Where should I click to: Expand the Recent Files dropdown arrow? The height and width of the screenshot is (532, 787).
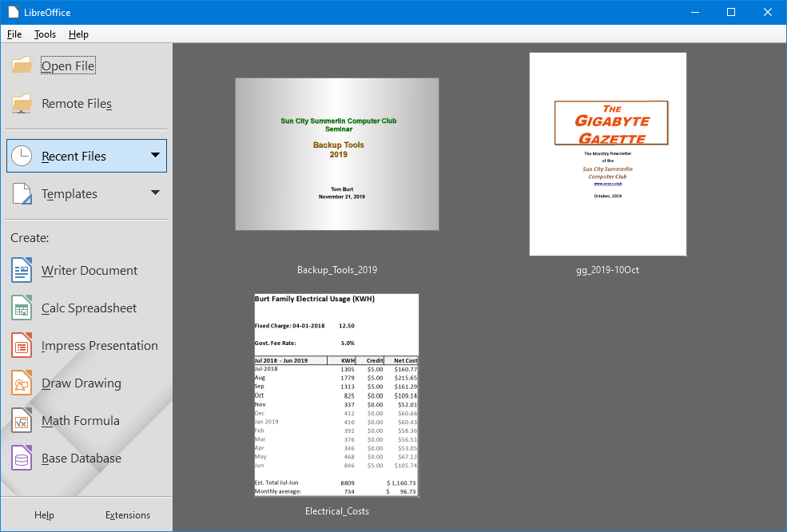(156, 155)
